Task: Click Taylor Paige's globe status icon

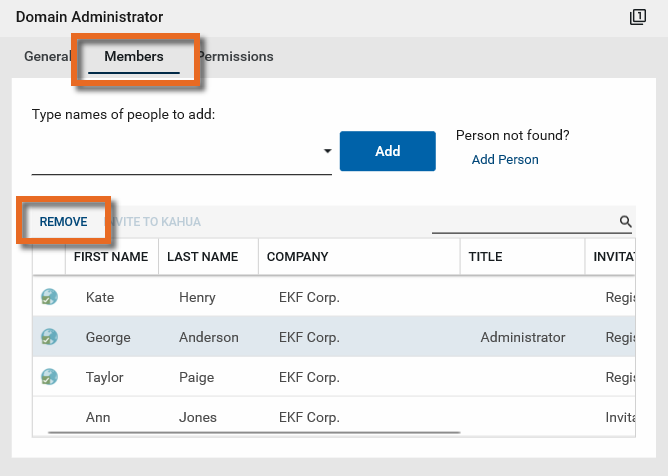Action: click(49, 378)
